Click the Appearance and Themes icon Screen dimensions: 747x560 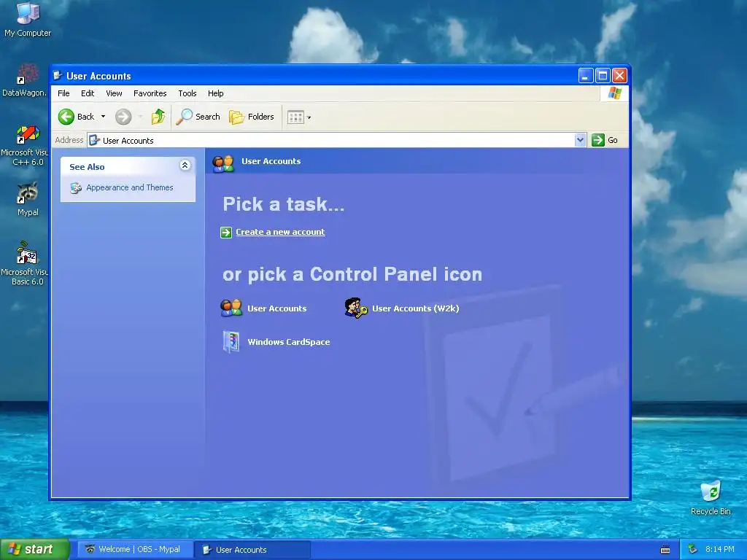click(x=76, y=187)
